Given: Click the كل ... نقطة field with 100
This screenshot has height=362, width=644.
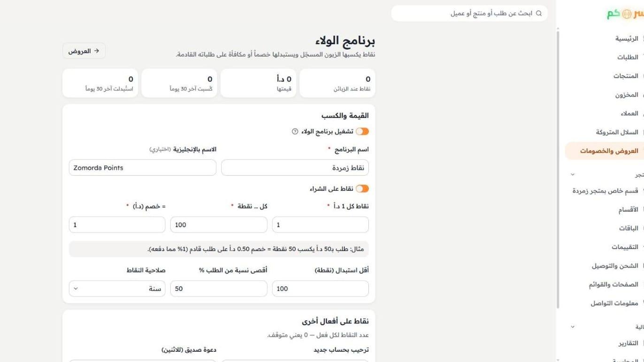Looking at the screenshot, I should pyautogui.click(x=219, y=225).
